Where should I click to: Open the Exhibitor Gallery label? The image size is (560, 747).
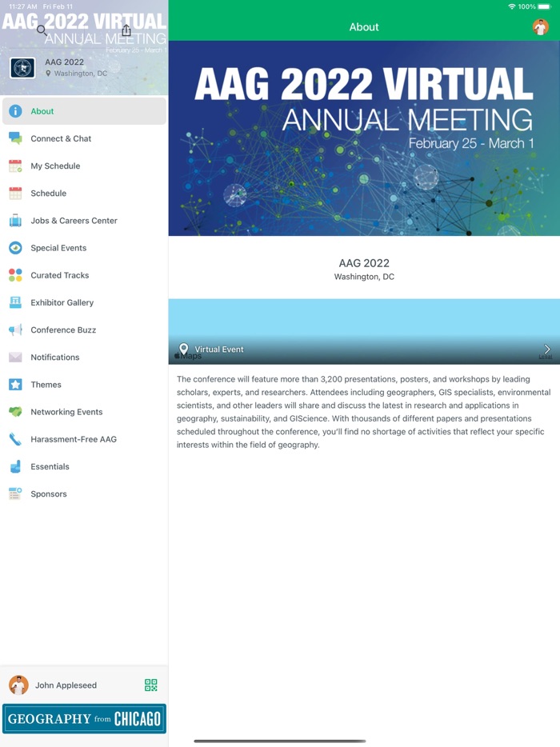point(62,302)
